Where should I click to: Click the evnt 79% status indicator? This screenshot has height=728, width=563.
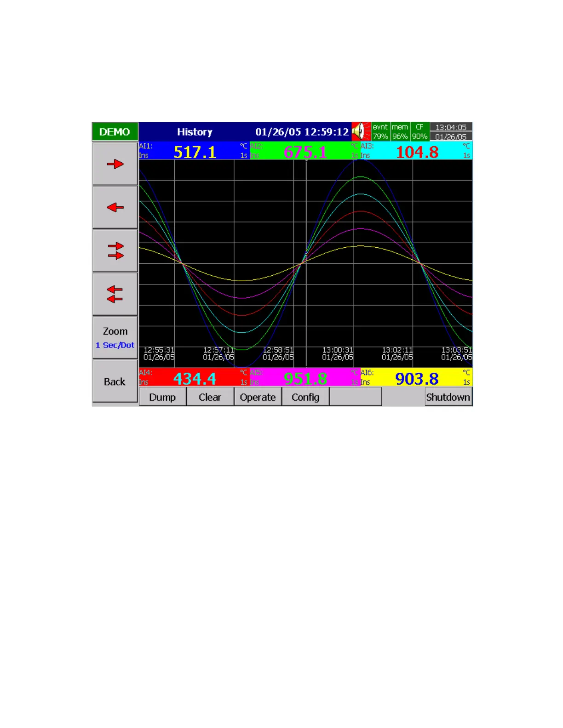click(x=380, y=131)
